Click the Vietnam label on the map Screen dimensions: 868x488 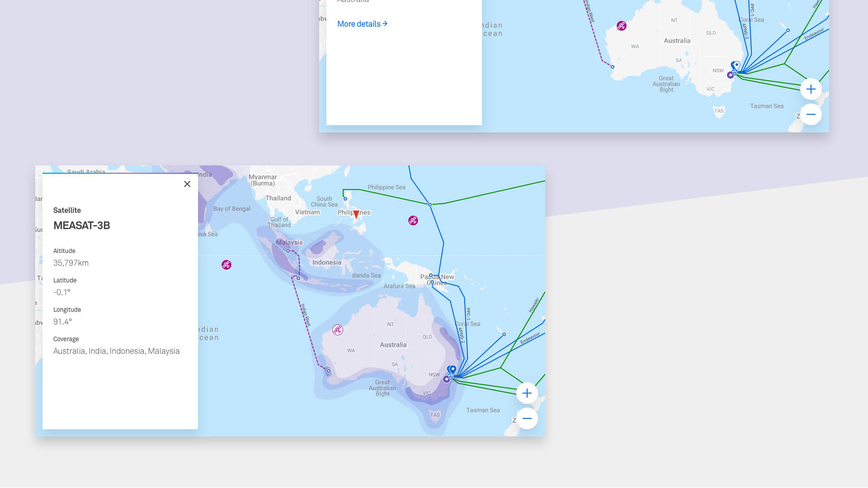307,212
